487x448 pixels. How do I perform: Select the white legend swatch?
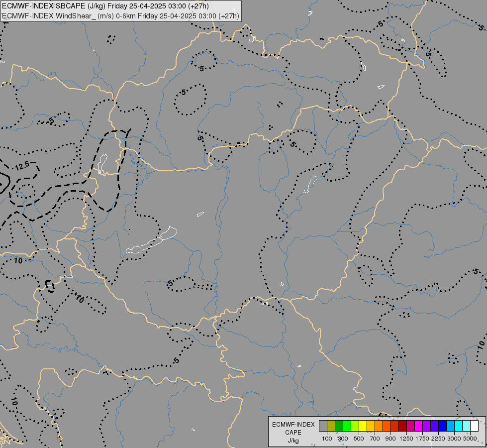[475, 426]
